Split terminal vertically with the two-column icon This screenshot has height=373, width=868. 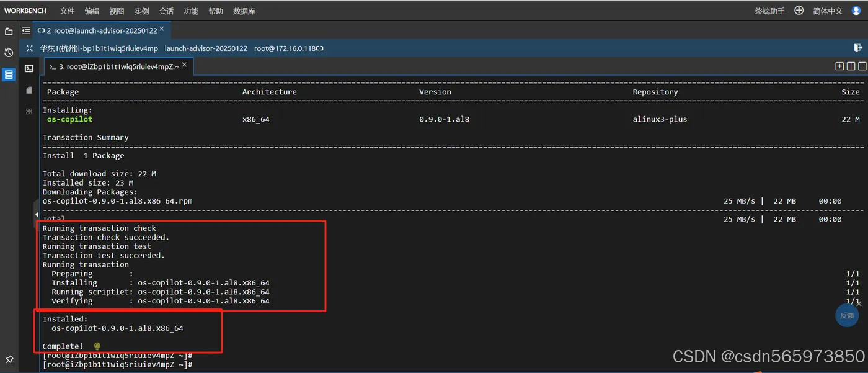851,66
